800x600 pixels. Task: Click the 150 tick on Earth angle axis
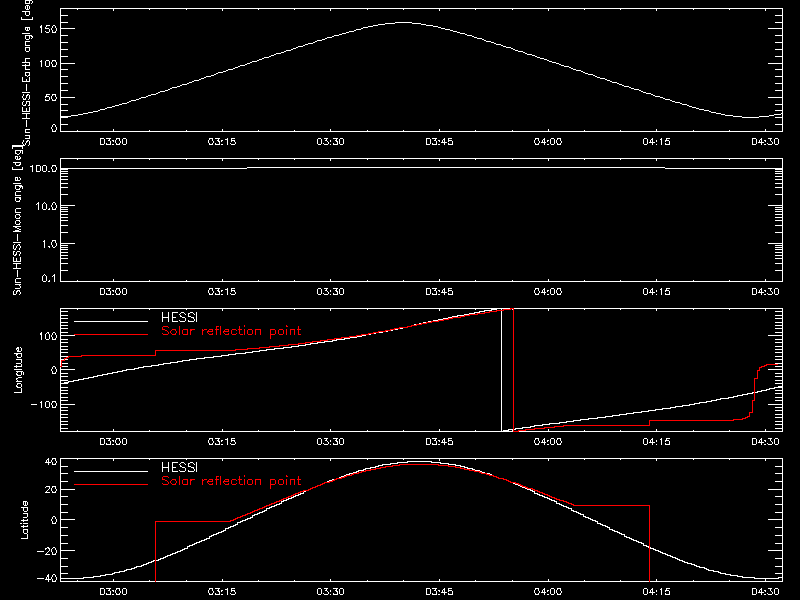[48, 29]
